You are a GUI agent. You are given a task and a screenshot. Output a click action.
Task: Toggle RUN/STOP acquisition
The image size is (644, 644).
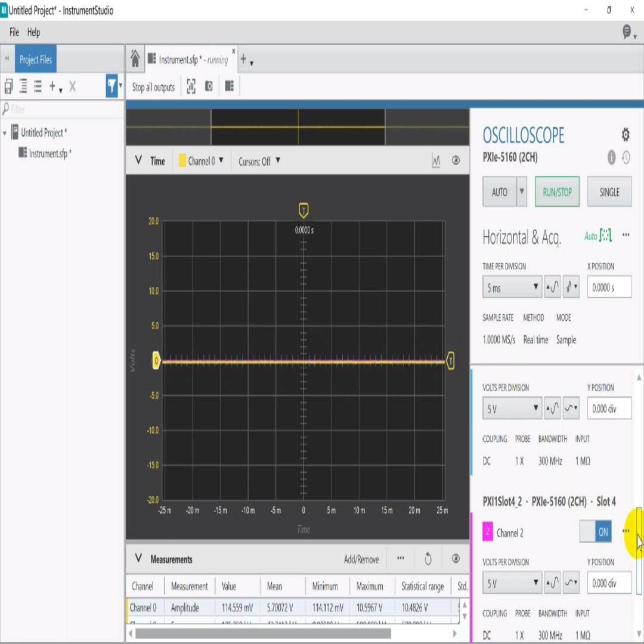(x=557, y=192)
